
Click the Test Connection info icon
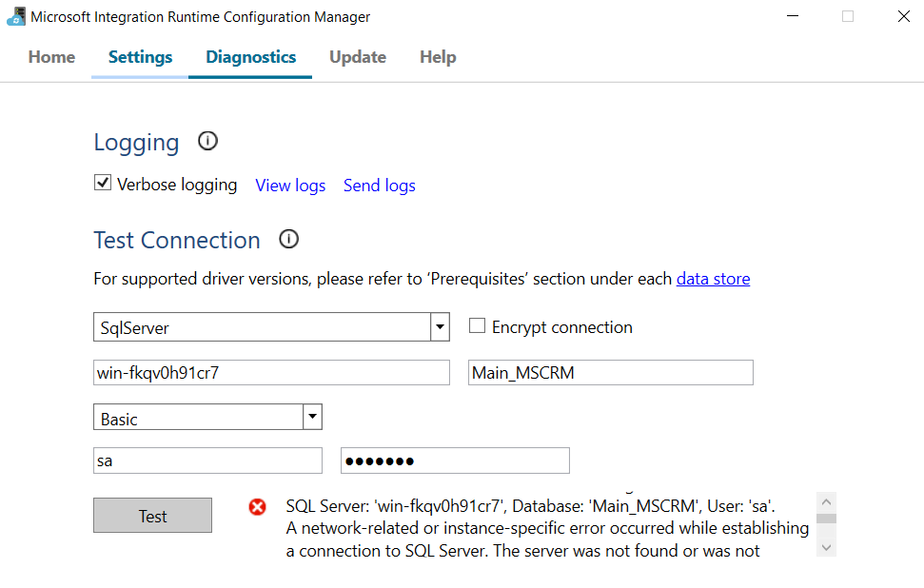point(288,239)
